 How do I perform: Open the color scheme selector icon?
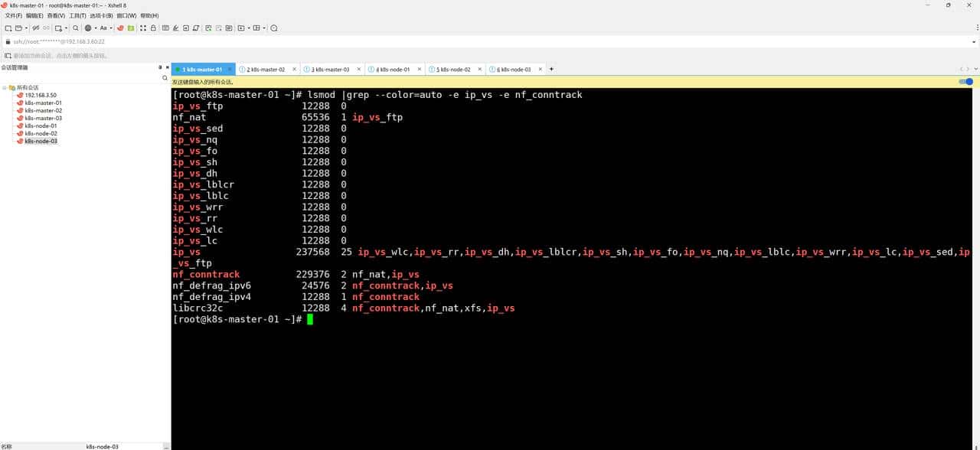coord(87,28)
